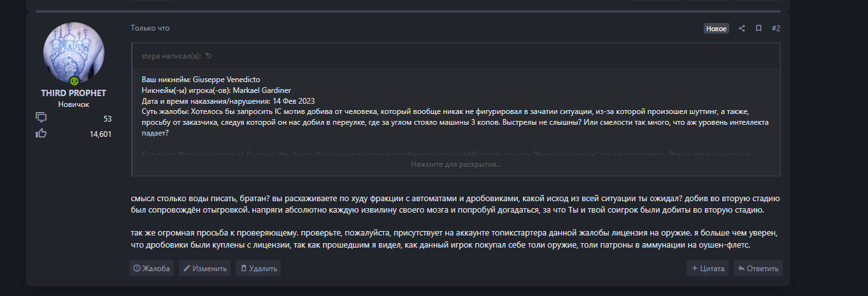868x296 pixels.
Task: Expand the quote via 'Нажмите для раскрытия...'
Action: point(455,164)
